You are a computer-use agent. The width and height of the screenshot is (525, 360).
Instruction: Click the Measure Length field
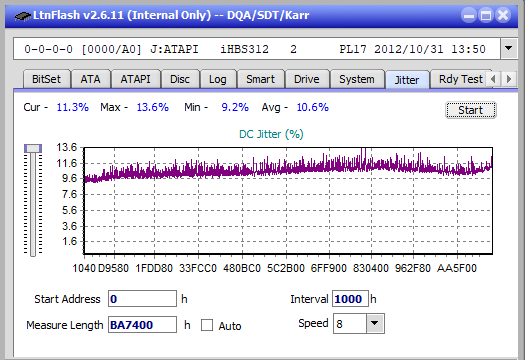pyautogui.click(x=142, y=325)
